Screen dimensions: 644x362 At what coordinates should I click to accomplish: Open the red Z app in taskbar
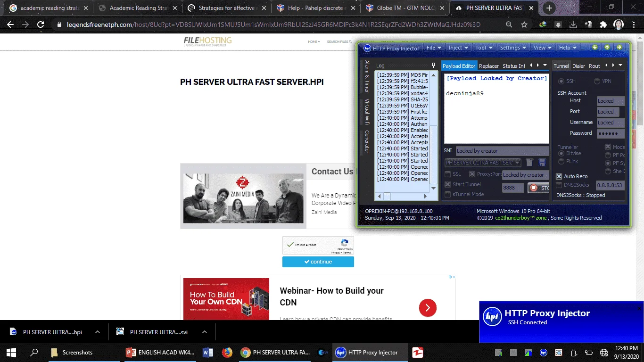pos(418,352)
